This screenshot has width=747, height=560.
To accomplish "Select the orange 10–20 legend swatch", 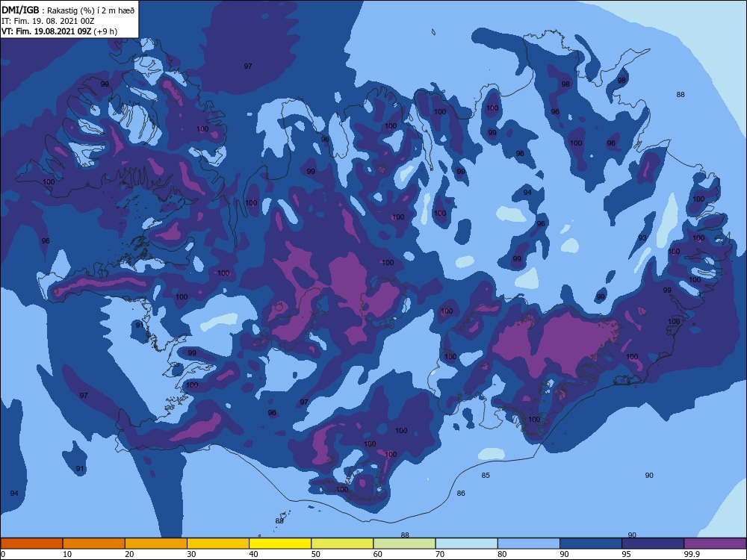I will pos(94,544).
